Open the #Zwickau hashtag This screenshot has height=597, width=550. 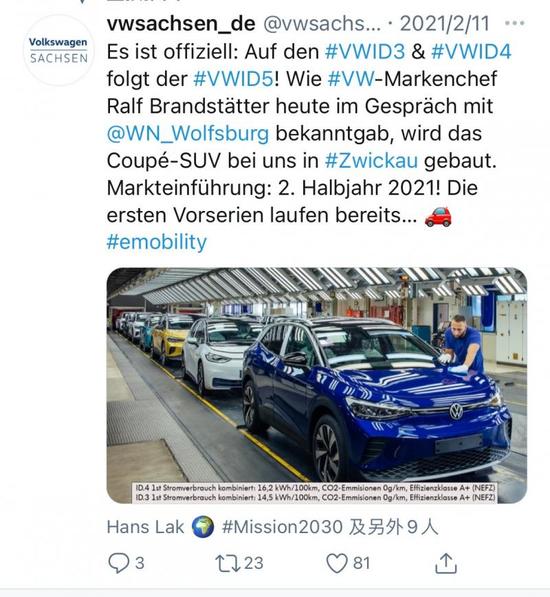(371, 161)
